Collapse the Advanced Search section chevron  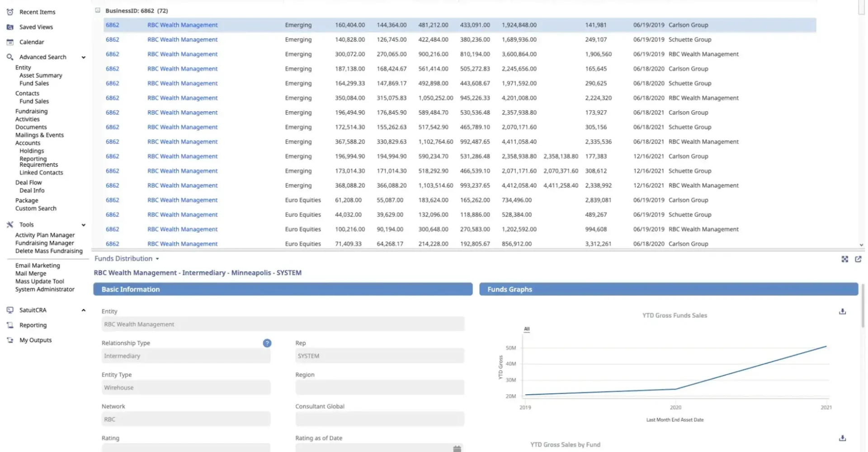(84, 57)
